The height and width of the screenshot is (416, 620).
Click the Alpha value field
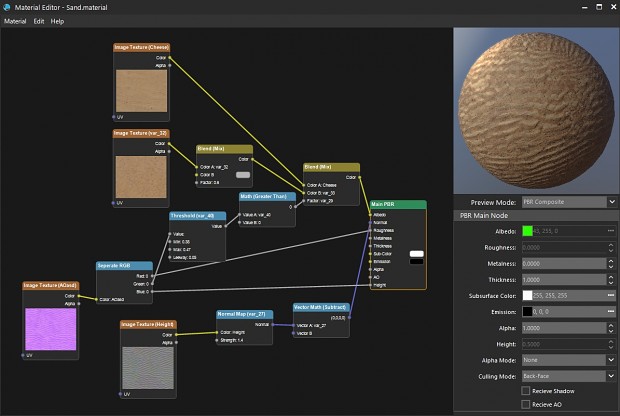564,328
